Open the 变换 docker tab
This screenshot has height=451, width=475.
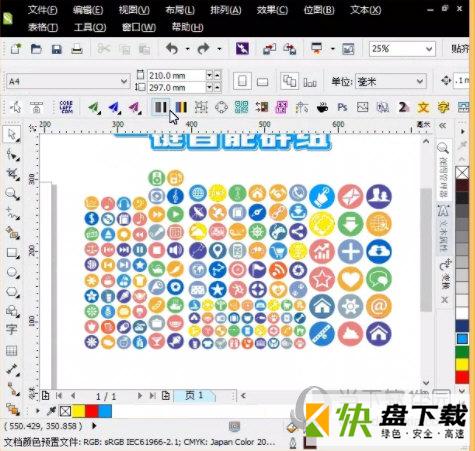(445, 274)
